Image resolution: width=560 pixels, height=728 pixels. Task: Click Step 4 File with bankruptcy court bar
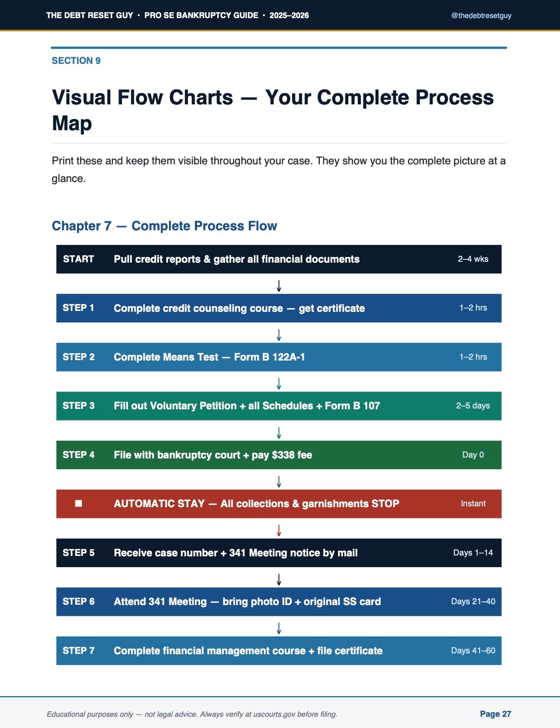[279, 455]
